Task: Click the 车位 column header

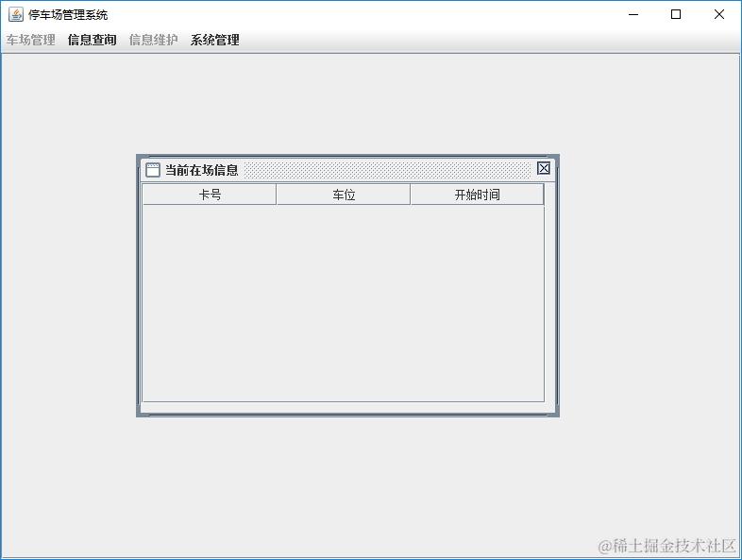Action: pyautogui.click(x=344, y=195)
